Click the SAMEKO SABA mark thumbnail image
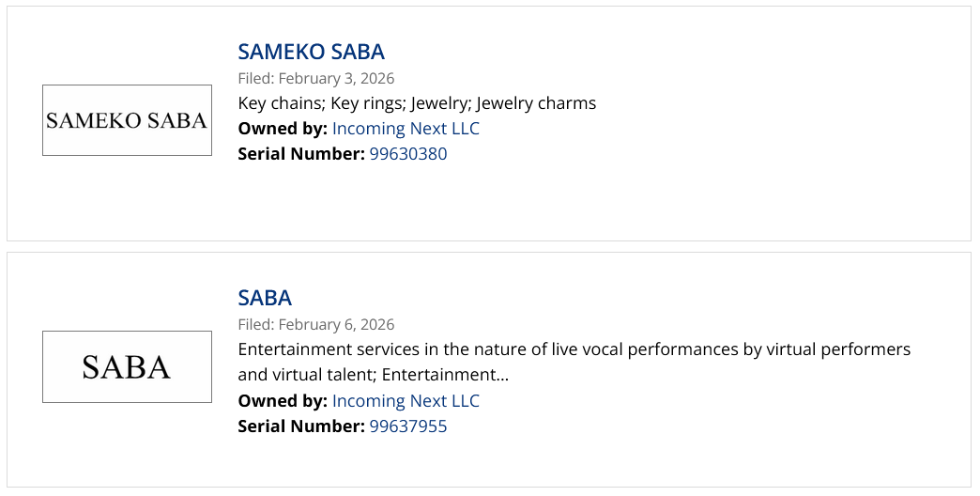This screenshot has width=980, height=496. [127, 120]
